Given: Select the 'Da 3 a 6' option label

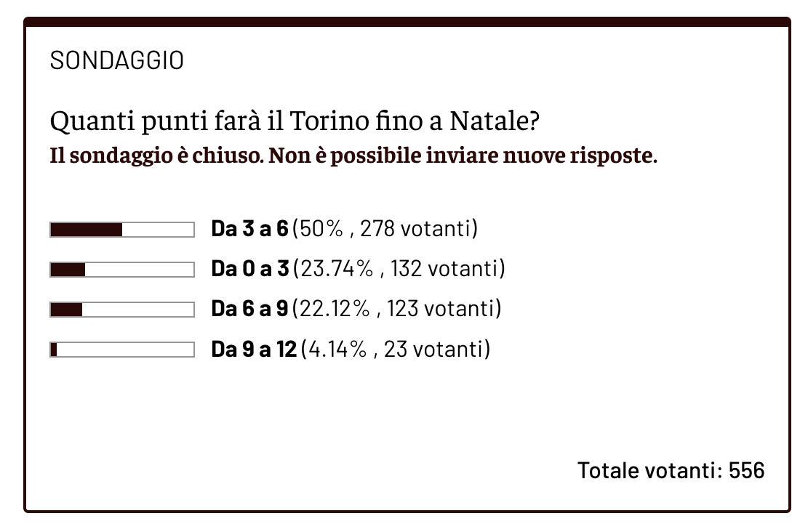Looking at the screenshot, I should coord(250,230).
